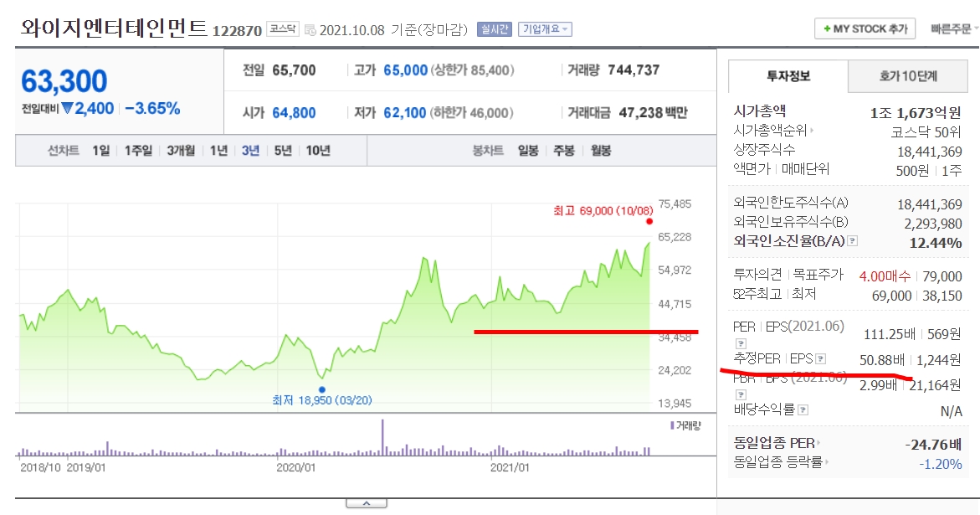Switch to the 투자정보 tab

point(788,76)
